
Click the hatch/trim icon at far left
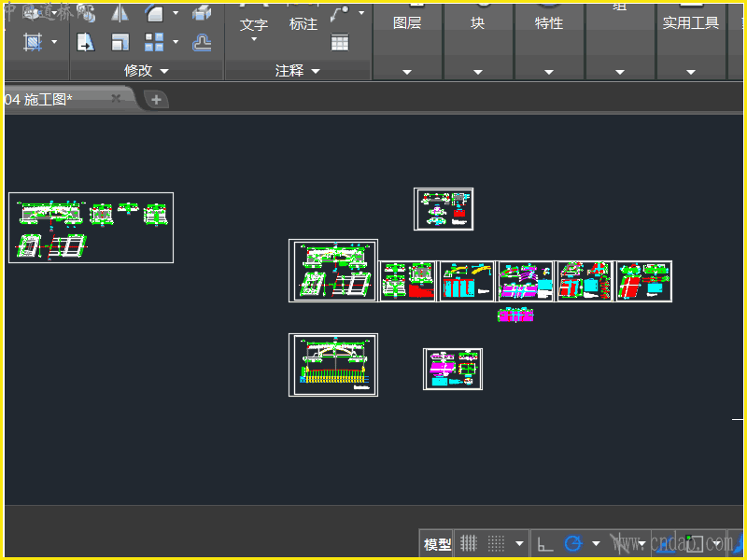pos(33,42)
